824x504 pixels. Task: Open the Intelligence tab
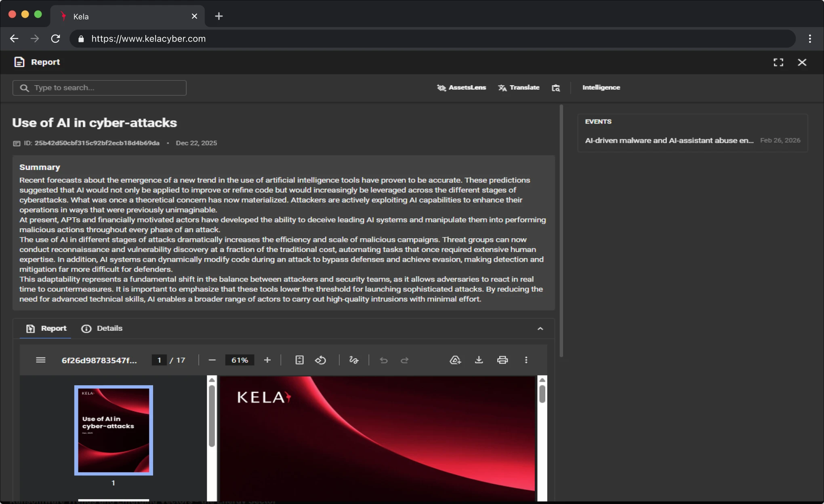tap(601, 87)
